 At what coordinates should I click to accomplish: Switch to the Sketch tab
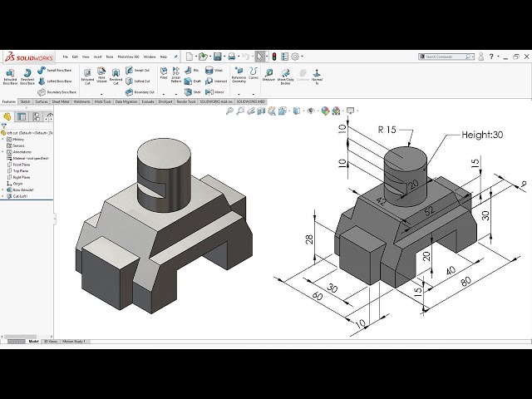[x=26, y=101]
